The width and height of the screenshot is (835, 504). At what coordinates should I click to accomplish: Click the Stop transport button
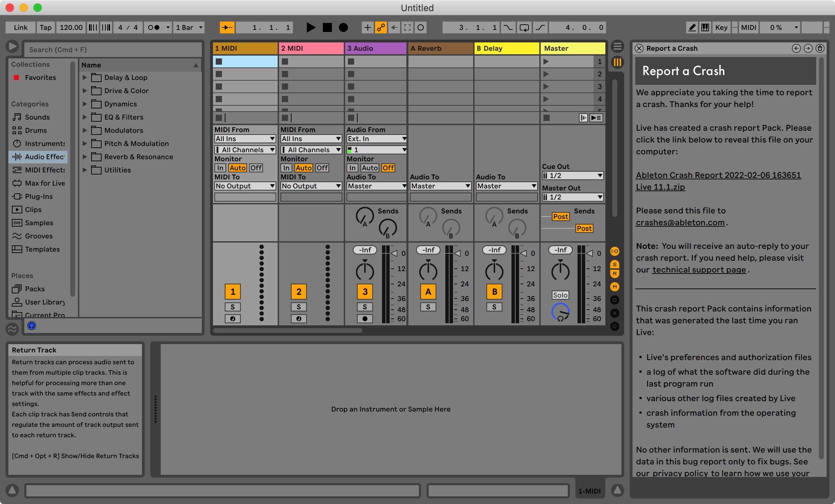click(327, 27)
